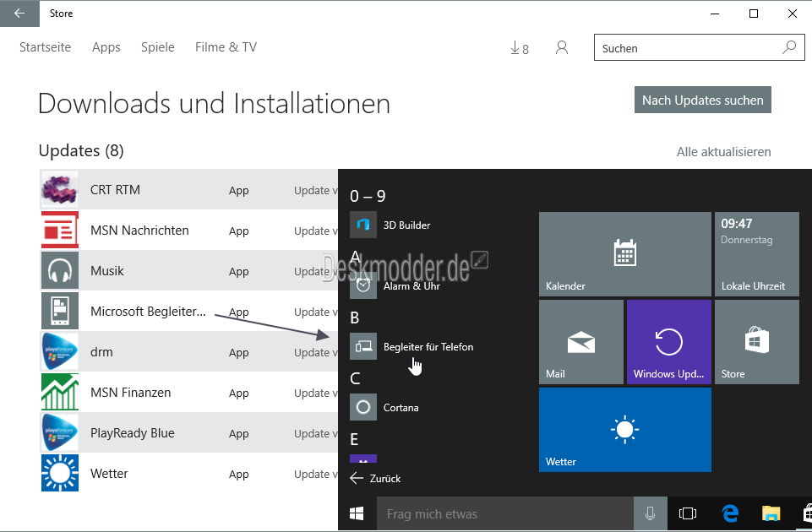Open the CRT RTM app icon
The height and width of the screenshot is (532, 812).
coord(59,189)
